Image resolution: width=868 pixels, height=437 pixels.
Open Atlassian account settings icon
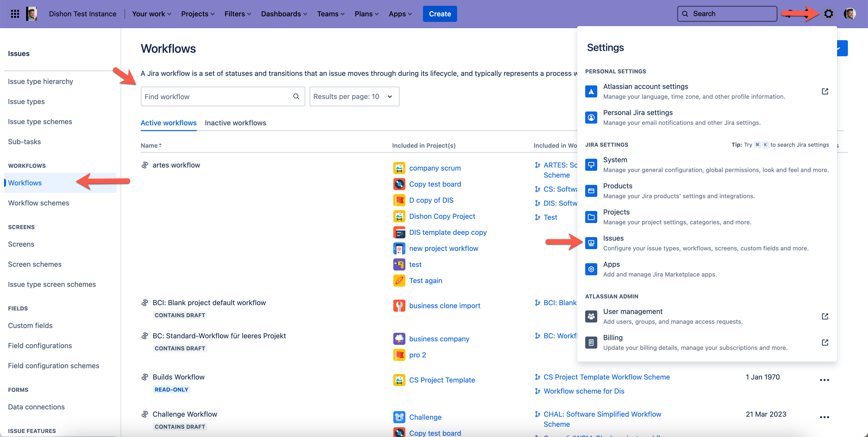click(591, 91)
